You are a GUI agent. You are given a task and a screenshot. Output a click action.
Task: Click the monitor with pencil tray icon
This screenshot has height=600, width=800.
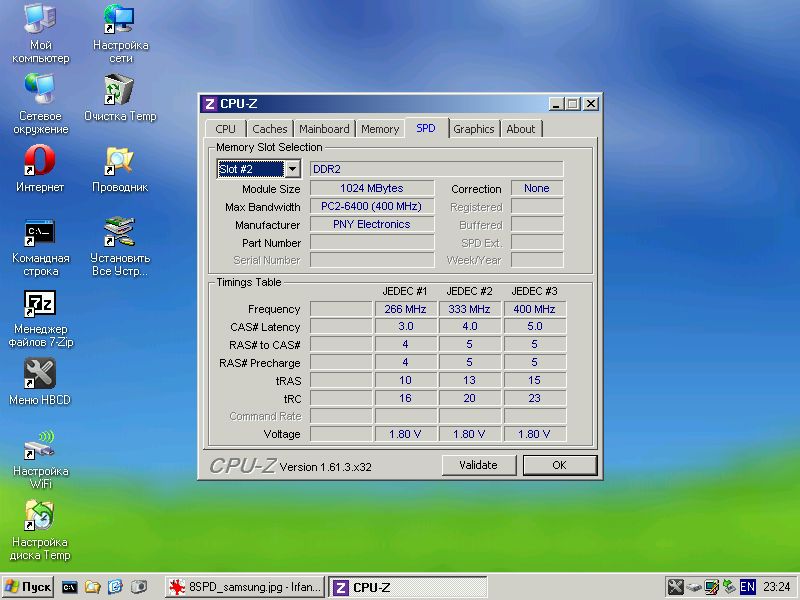pos(712,587)
